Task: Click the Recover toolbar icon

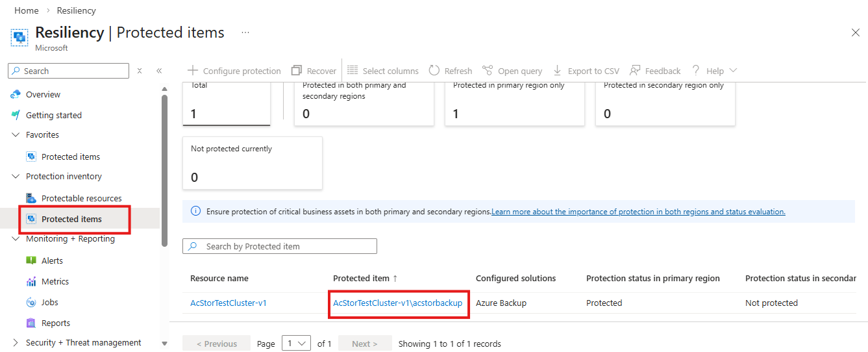Action: pos(297,71)
